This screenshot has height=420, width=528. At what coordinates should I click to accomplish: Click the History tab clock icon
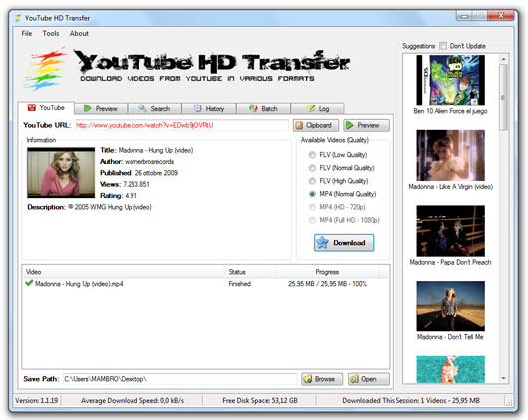pyautogui.click(x=198, y=108)
